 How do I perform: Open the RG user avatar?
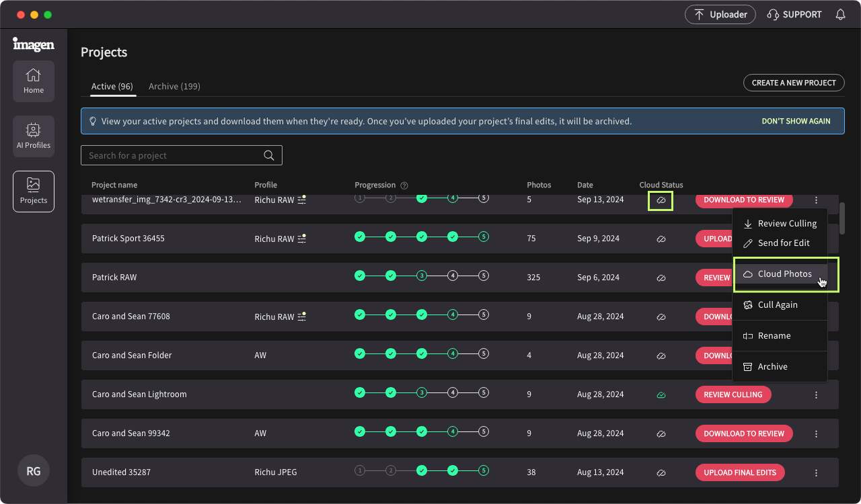point(34,470)
